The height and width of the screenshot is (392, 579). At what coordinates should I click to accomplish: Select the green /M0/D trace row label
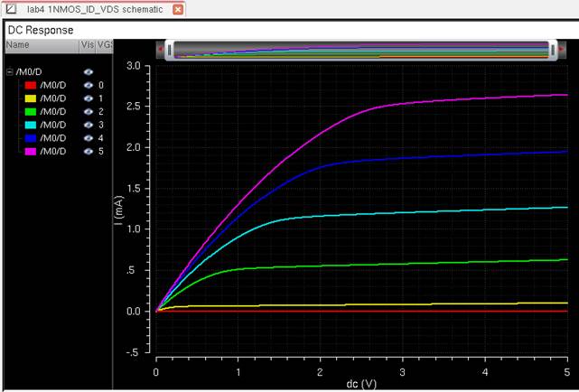pyautogui.click(x=54, y=111)
